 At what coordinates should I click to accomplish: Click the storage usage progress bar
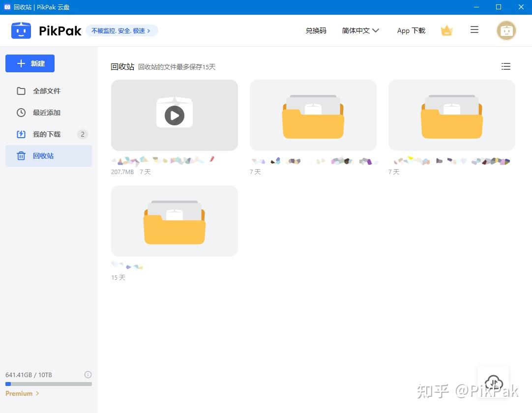pos(48,383)
